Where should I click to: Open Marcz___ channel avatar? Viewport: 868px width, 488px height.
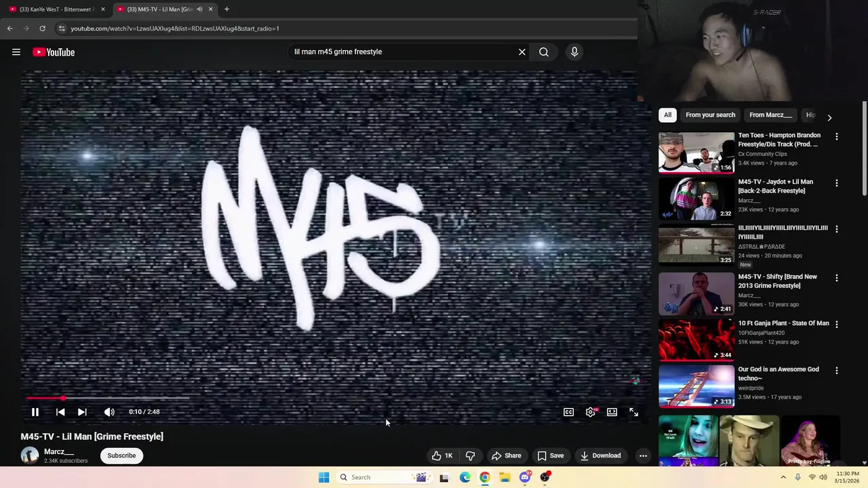[30, 455]
